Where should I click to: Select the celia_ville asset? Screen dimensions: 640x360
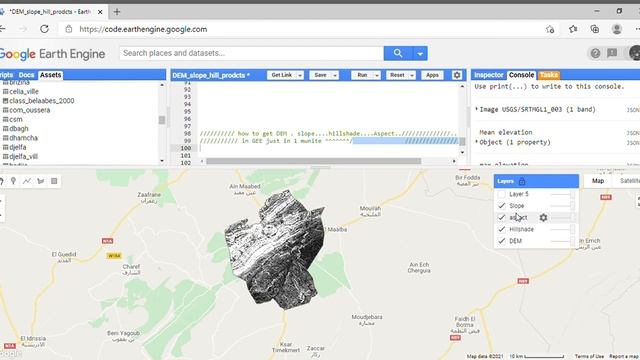tap(24, 91)
